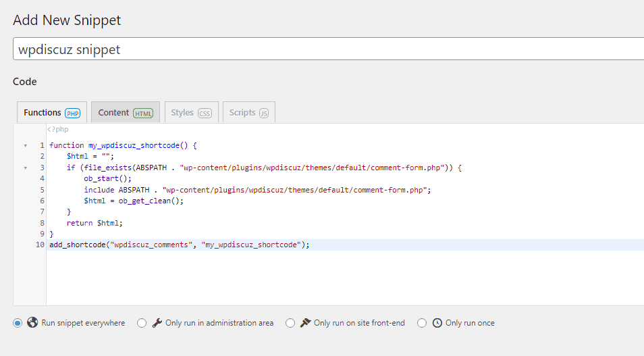644x356 pixels.
Task: Click the 'Add New Snippet' heading
Action: 67,20
